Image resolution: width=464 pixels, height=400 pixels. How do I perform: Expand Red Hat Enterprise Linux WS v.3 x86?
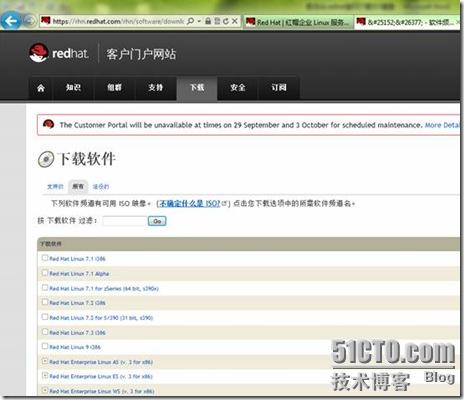45,390
